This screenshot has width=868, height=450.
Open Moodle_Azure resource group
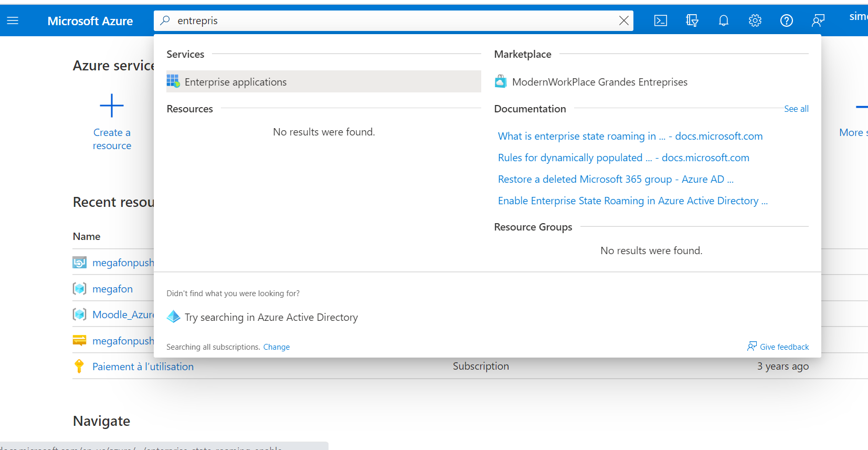[123, 315]
